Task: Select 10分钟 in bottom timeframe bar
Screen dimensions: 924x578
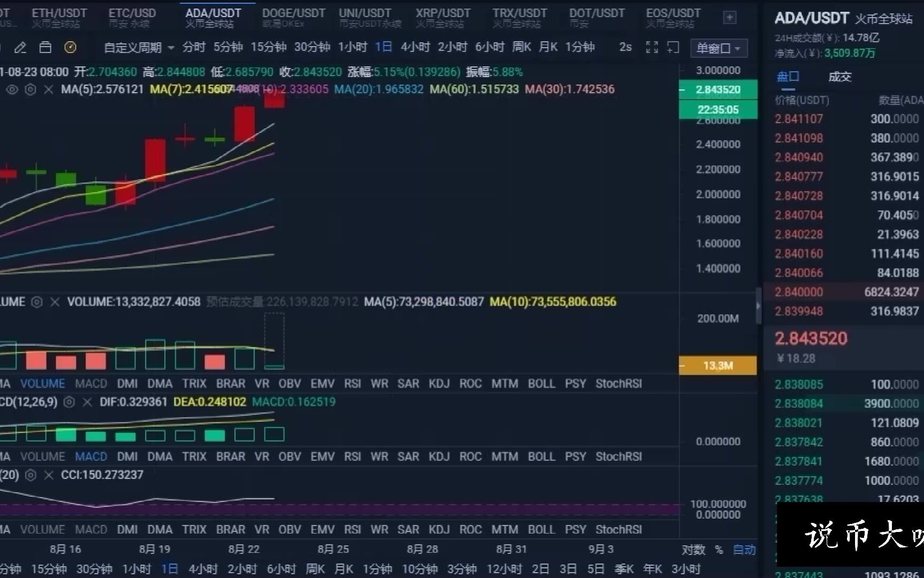Action: 420,569
